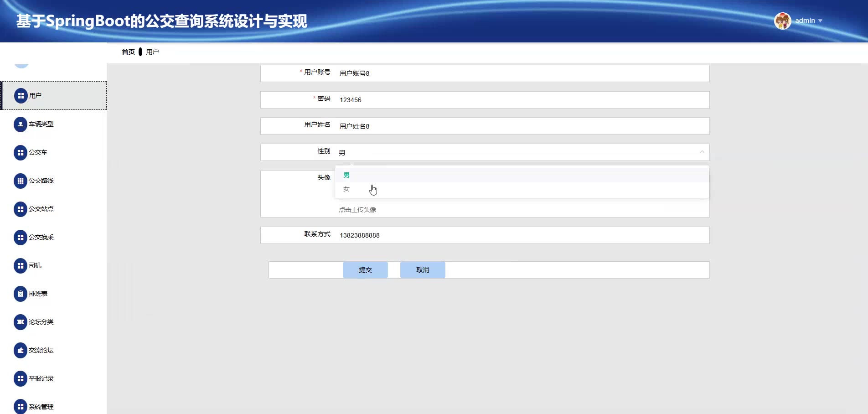Click the 密码 field label
This screenshot has width=868, height=414.
click(324, 98)
